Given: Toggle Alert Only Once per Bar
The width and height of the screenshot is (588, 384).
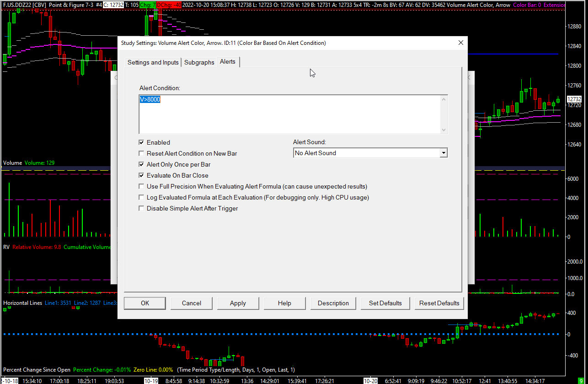Looking at the screenshot, I should pyautogui.click(x=142, y=164).
